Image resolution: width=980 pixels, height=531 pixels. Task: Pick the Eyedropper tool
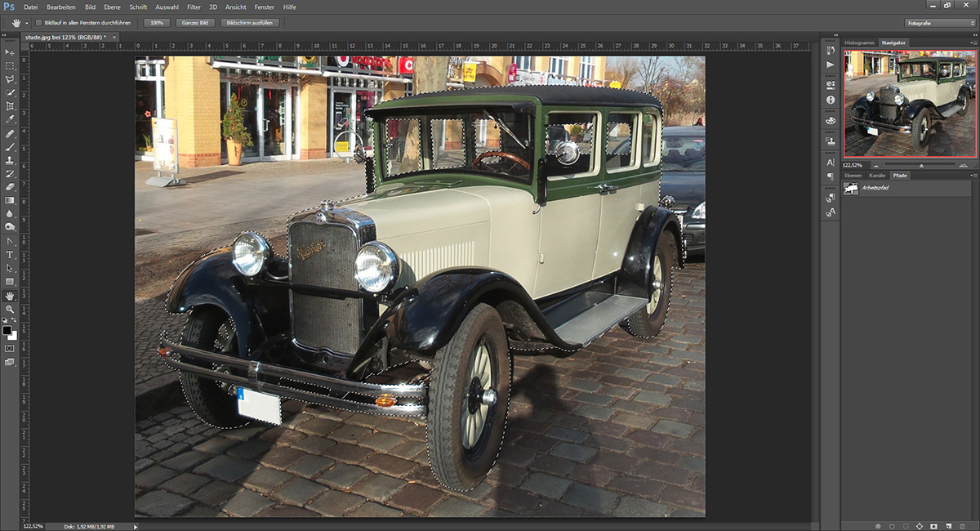(x=10, y=119)
